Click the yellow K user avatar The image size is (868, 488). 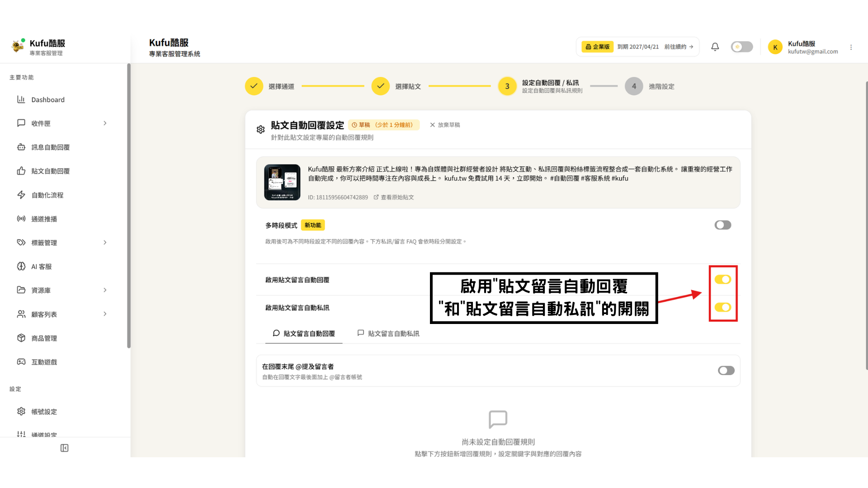pyautogui.click(x=775, y=47)
